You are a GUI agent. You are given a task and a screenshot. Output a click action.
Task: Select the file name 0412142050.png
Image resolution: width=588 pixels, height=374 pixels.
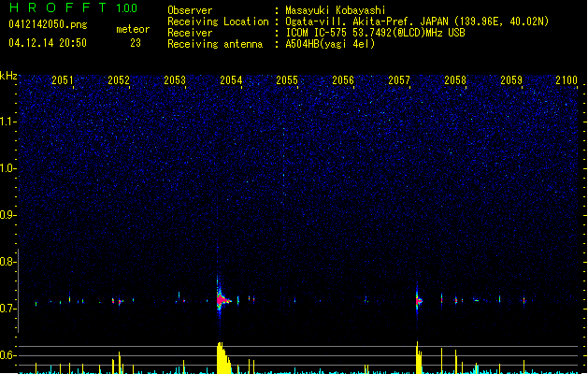click(x=48, y=24)
